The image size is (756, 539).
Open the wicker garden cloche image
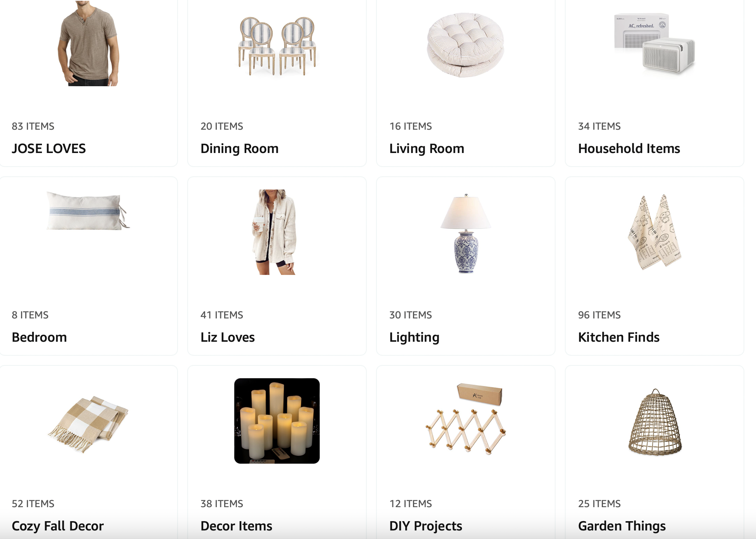[655, 422]
